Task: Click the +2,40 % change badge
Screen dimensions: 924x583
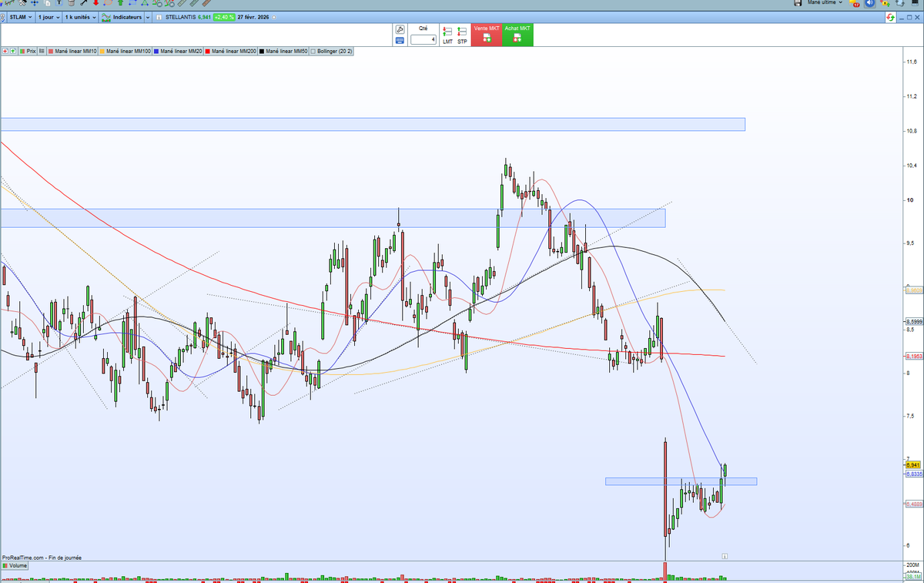Action: (x=223, y=17)
